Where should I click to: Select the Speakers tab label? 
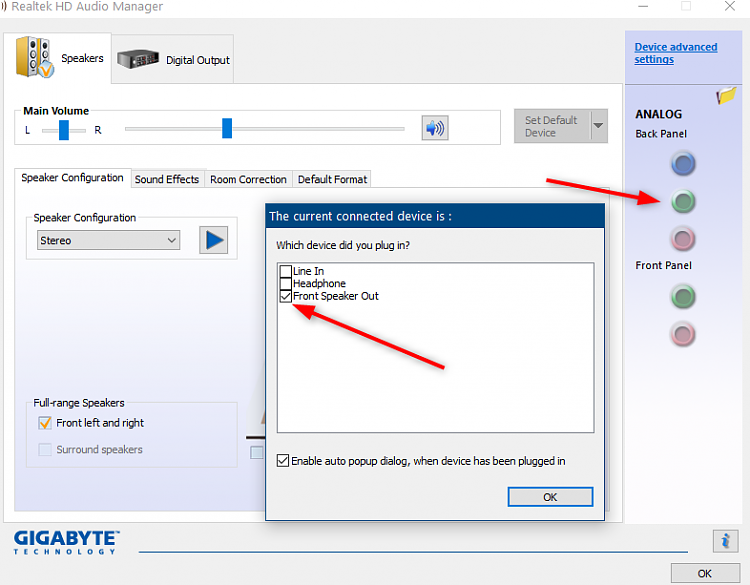point(82,58)
